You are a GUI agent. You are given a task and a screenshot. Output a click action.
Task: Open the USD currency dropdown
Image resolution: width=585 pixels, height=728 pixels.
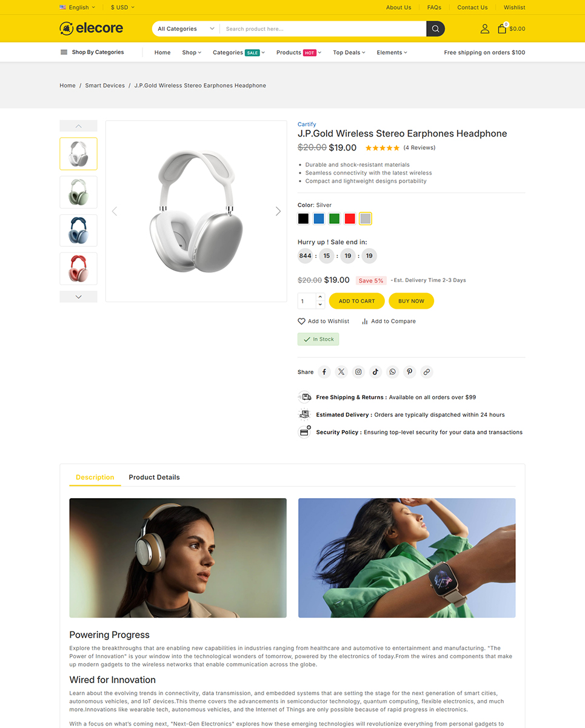tap(122, 7)
